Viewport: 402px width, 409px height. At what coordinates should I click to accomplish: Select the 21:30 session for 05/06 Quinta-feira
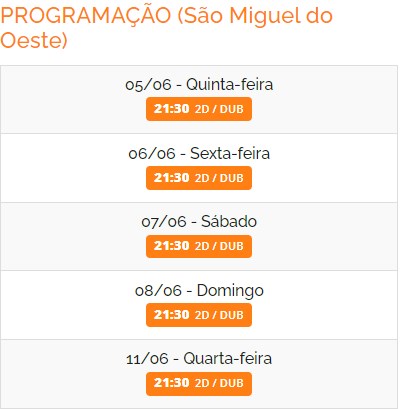[x=199, y=109]
